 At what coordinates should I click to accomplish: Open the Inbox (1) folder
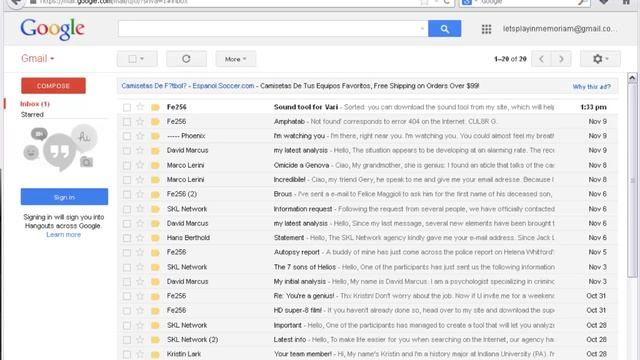click(x=35, y=104)
